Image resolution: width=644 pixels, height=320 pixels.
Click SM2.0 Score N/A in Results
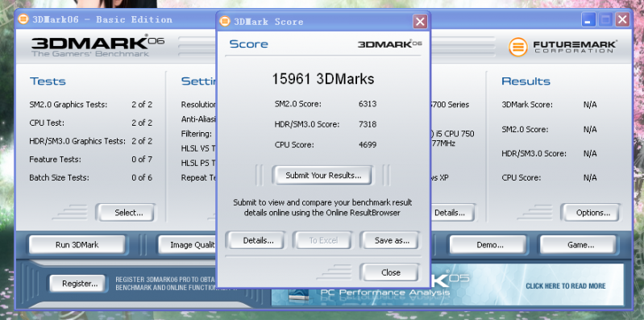590,130
